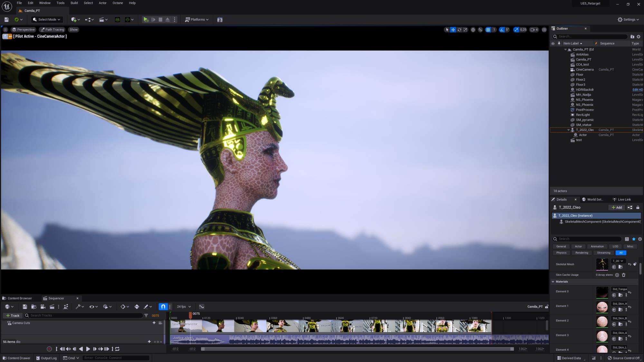
Task: Collapse the Materials section
Action: [553, 282]
